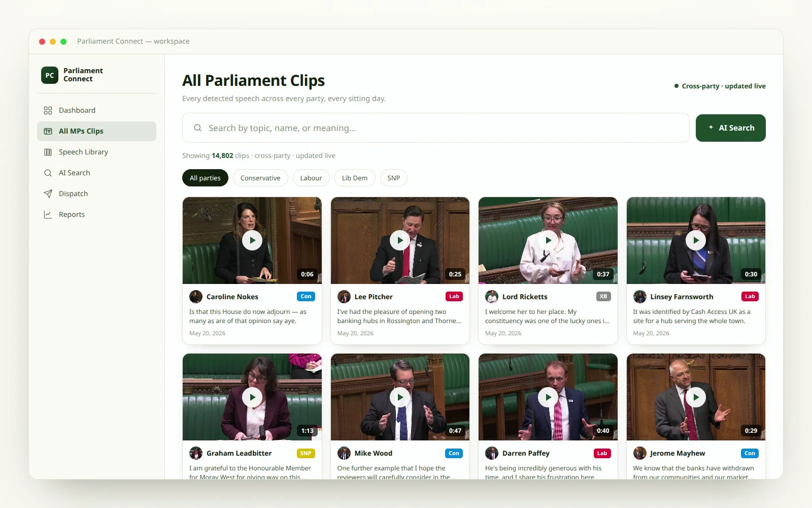Play Jerome Mayhew clip
The height and width of the screenshot is (508, 812).
point(696,397)
